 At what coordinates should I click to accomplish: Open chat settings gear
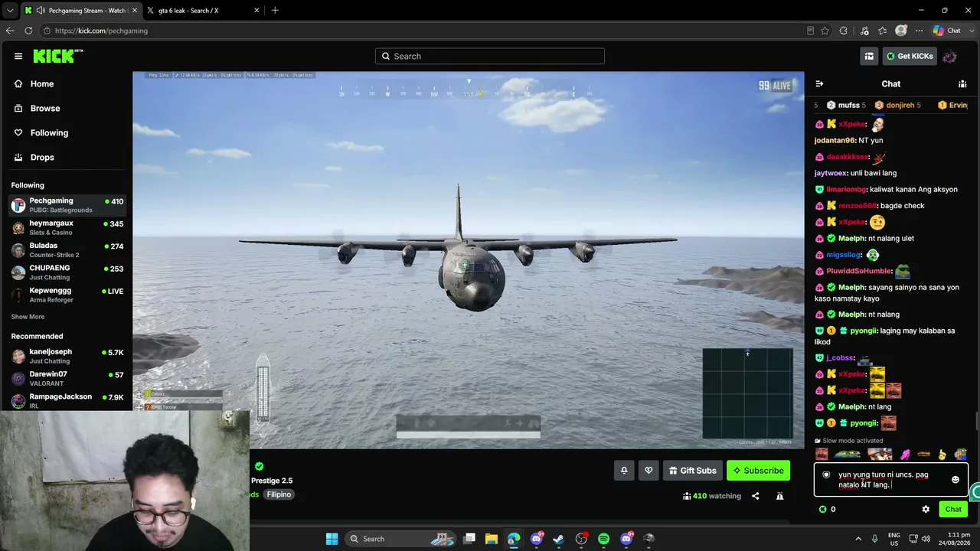(x=926, y=510)
